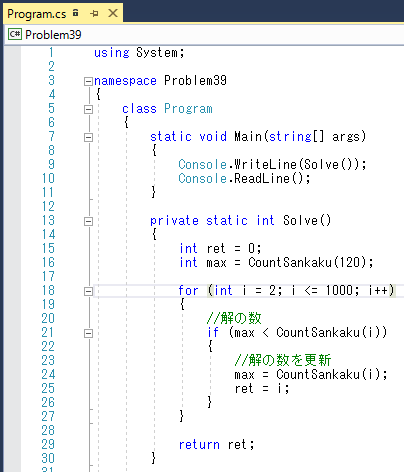404x472 pixels.
Task: Collapse the Main method outline
Action: [88, 137]
